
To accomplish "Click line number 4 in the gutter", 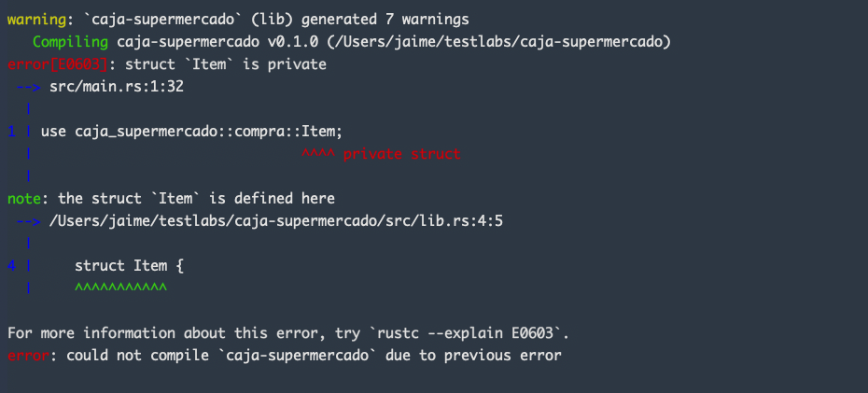I will 12,265.
